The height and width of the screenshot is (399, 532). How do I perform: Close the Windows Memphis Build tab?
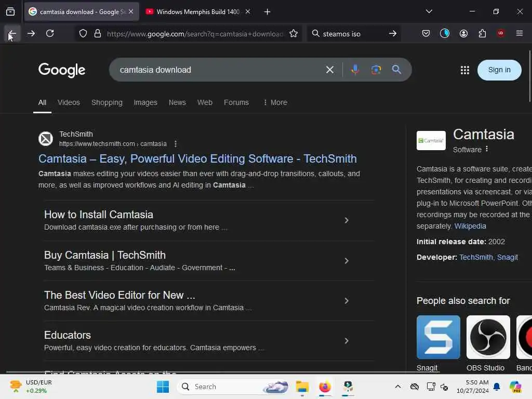(x=248, y=12)
